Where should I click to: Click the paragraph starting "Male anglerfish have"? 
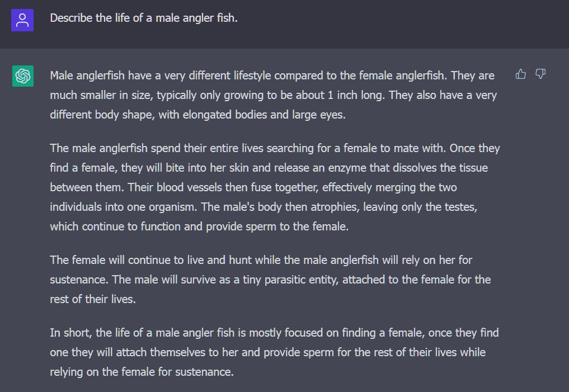273,95
